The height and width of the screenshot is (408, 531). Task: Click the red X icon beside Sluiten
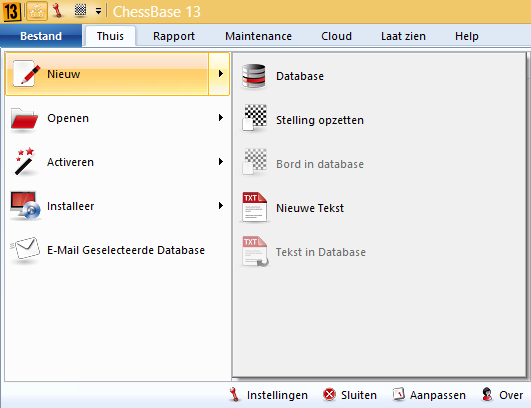[x=329, y=394]
